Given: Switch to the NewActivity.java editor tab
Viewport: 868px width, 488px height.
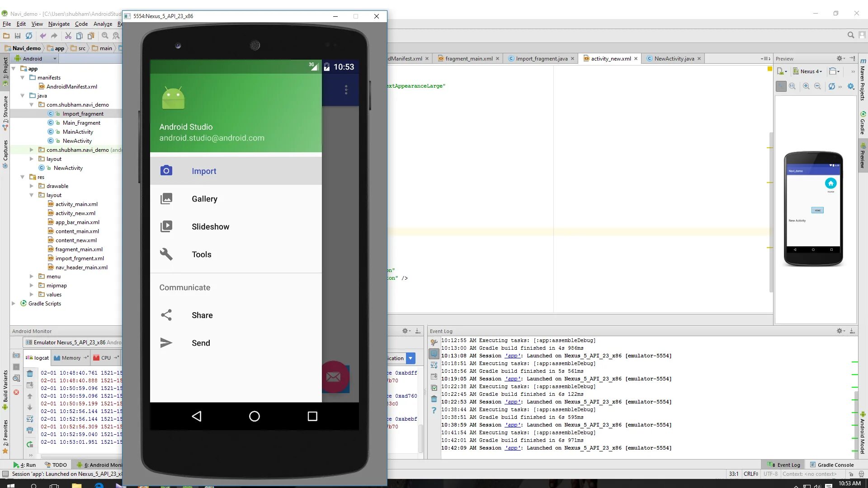Looking at the screenshot, I should (x=674, y=59).
